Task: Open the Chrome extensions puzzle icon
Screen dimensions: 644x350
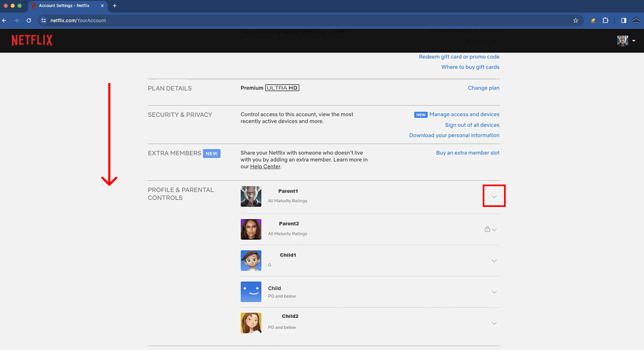Action: click(605, 20)
